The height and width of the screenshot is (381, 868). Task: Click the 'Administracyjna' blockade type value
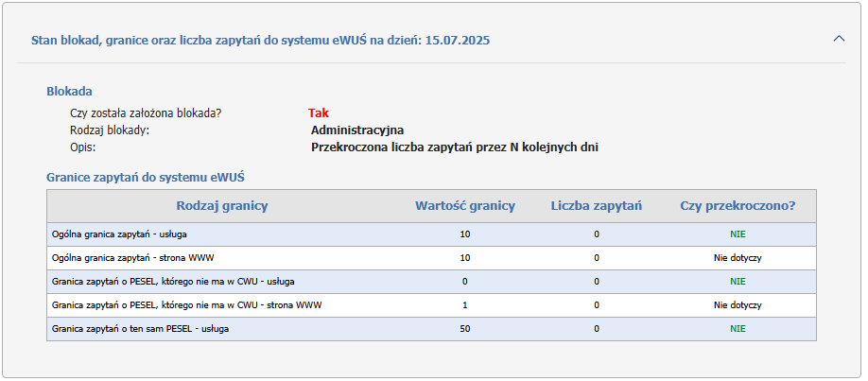coord(357,130)
